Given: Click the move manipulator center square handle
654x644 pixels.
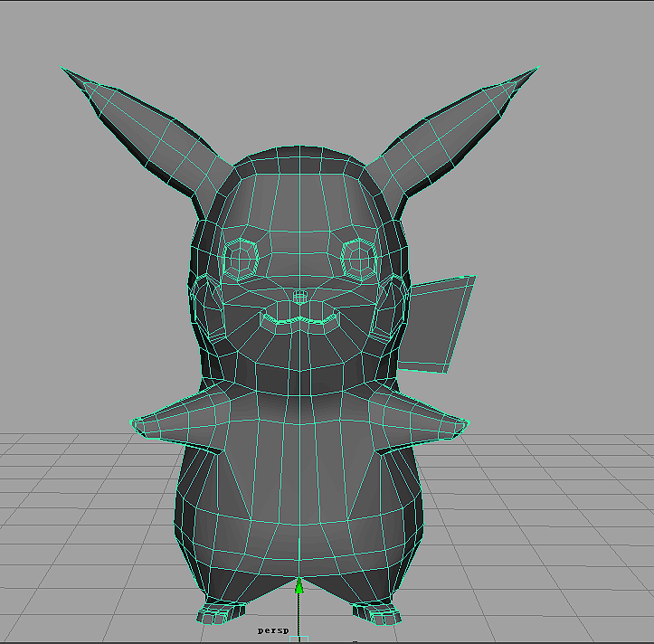Looking at the screenshot, I should [299, 639].
